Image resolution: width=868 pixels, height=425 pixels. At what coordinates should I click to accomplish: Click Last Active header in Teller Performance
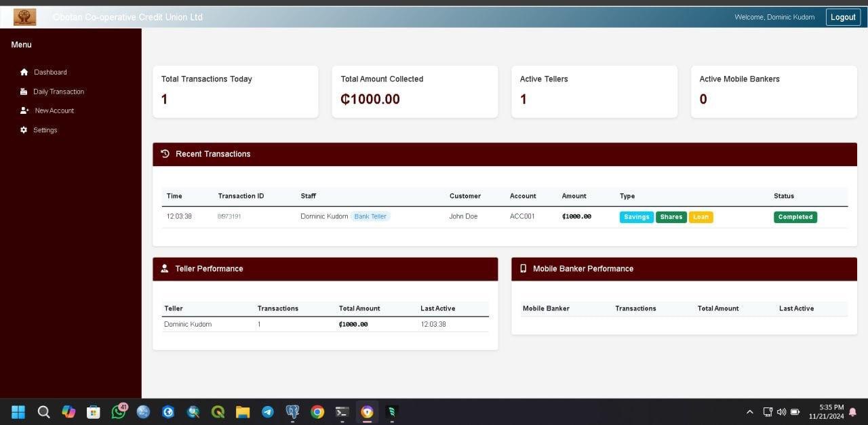point(437,308)
